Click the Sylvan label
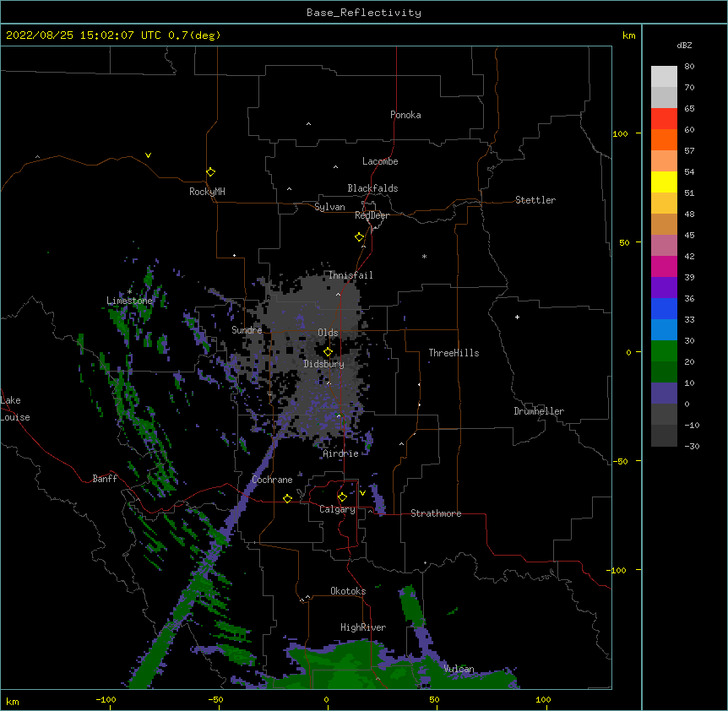728x711 pixels. point(329,207)
